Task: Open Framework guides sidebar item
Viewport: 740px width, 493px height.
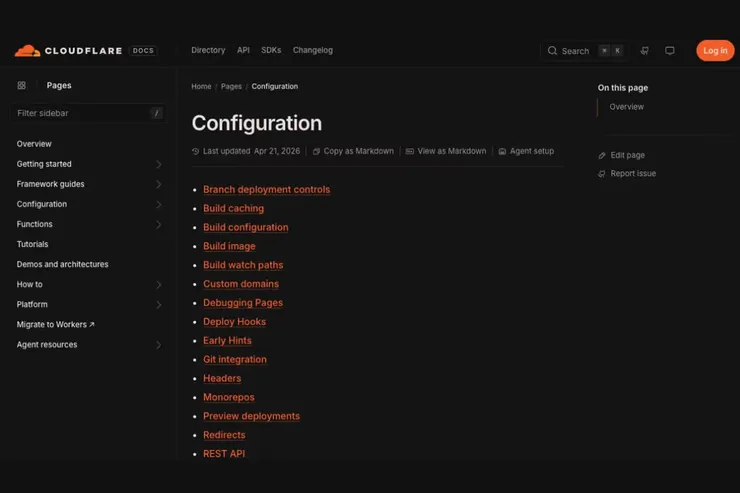Action: [x=50, y=184]
